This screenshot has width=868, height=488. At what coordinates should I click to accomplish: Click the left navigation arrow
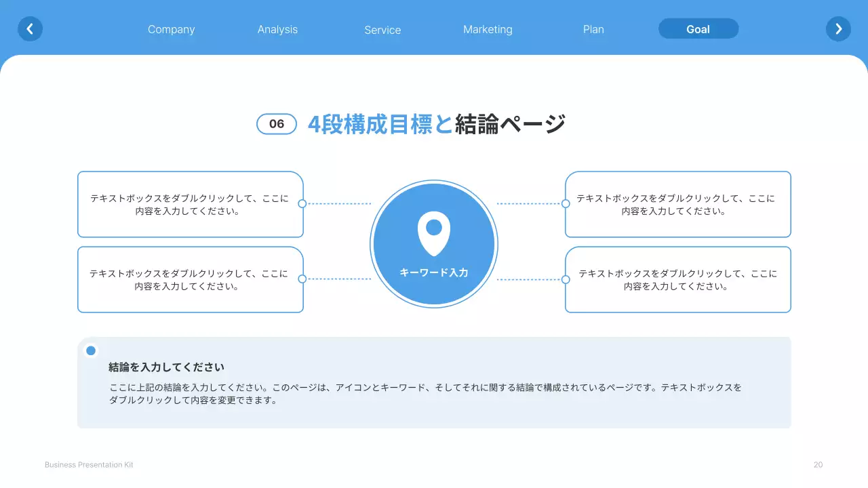[30, 28]
